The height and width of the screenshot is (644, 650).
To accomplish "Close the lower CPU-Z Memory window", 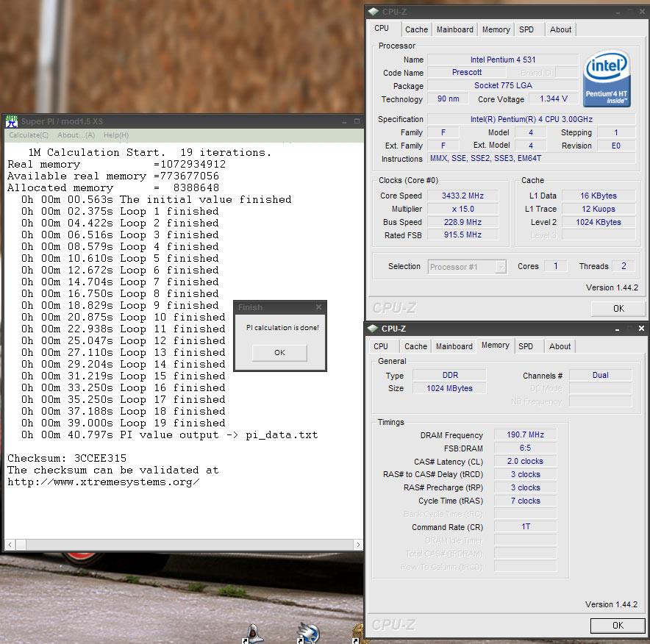I will (x=641, y=328).
